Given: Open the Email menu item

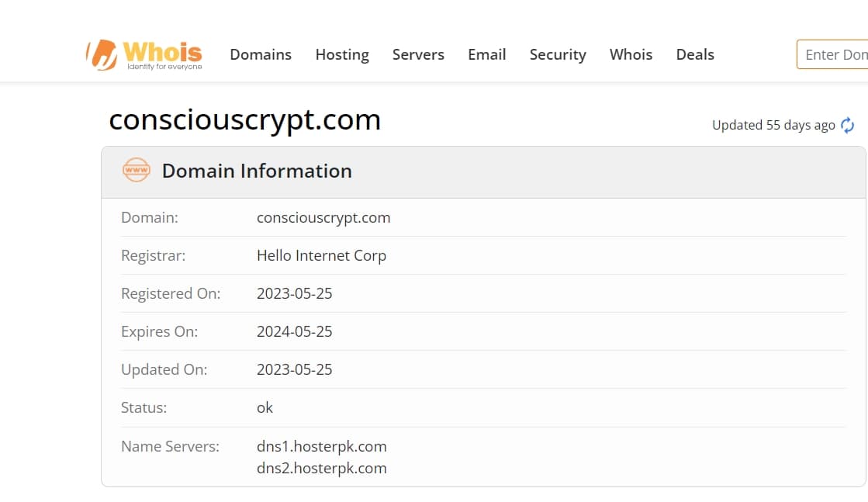Looking at the screenshot, I should pyautogui.click(x=487, y=54).
